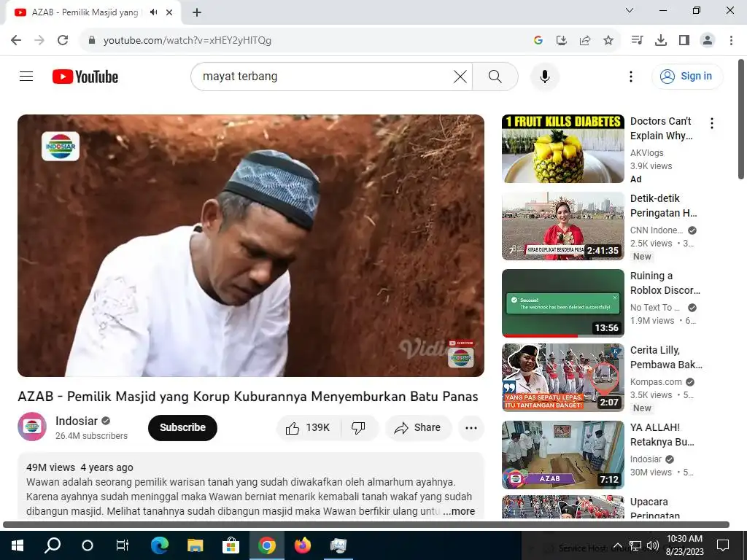Open 'Upacara Peringatan' video thumbnail
Viewport: 747px width, 560px height.
562,507
